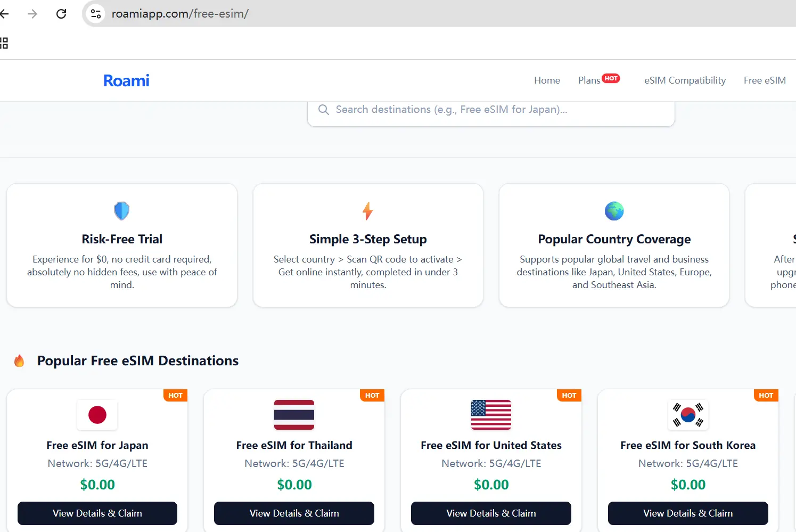Go to eSIM Compatibility page
This screenshot has width=796, height=532.
coord(685,80)
